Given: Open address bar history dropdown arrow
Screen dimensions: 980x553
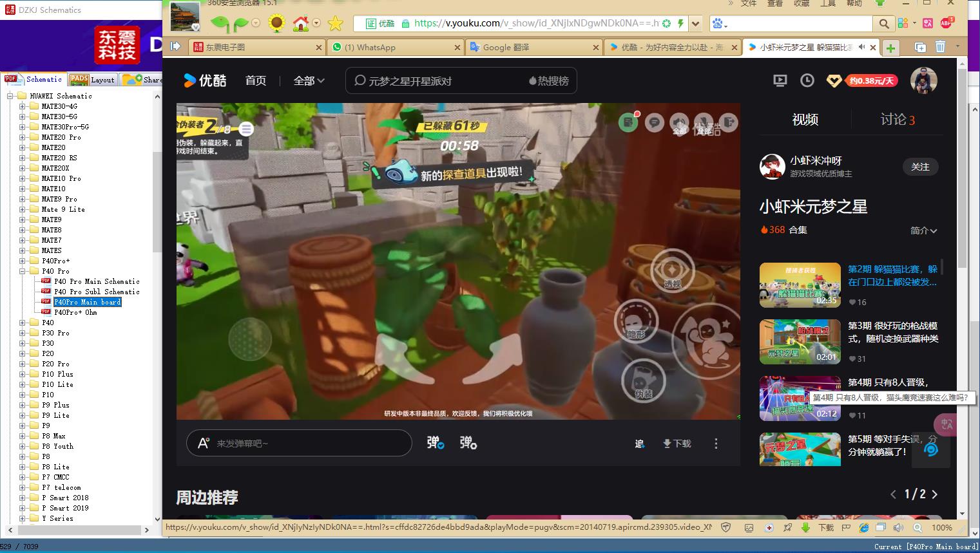Looking at the screenshot, I should [x=695, y=24].
